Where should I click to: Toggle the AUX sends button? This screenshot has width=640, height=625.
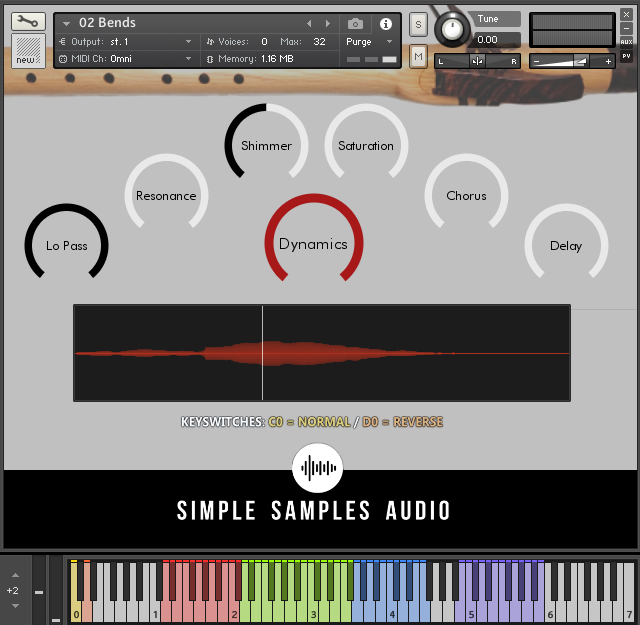tap(626, 42)
